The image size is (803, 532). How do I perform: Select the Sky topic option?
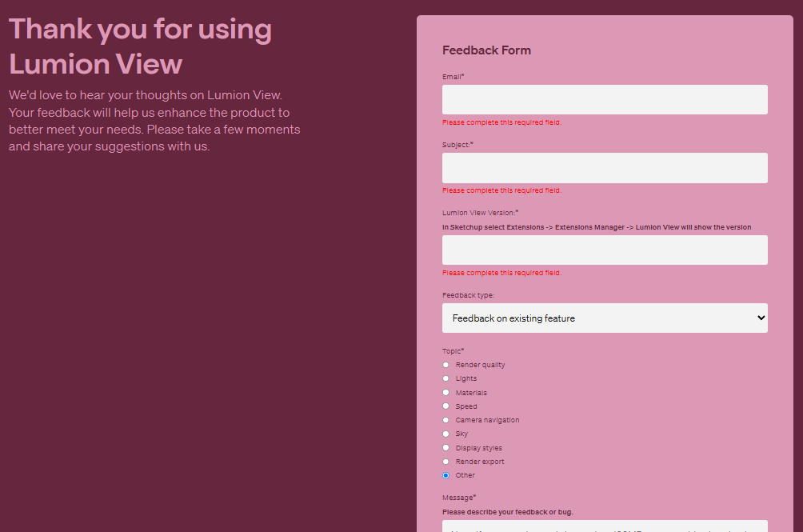click(x=445, y=433)
